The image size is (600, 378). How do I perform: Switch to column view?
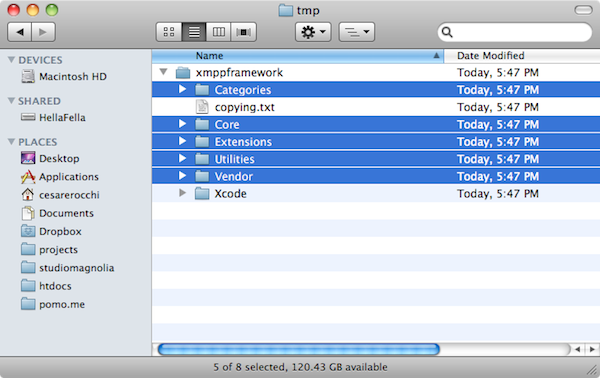(218, 32)
